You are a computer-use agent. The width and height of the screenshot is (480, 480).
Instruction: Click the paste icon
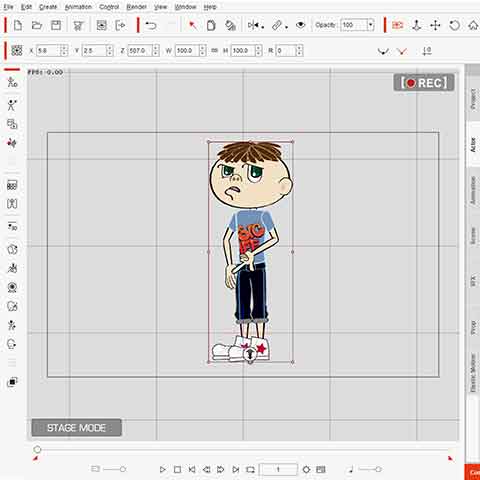(x=230, y=25)
